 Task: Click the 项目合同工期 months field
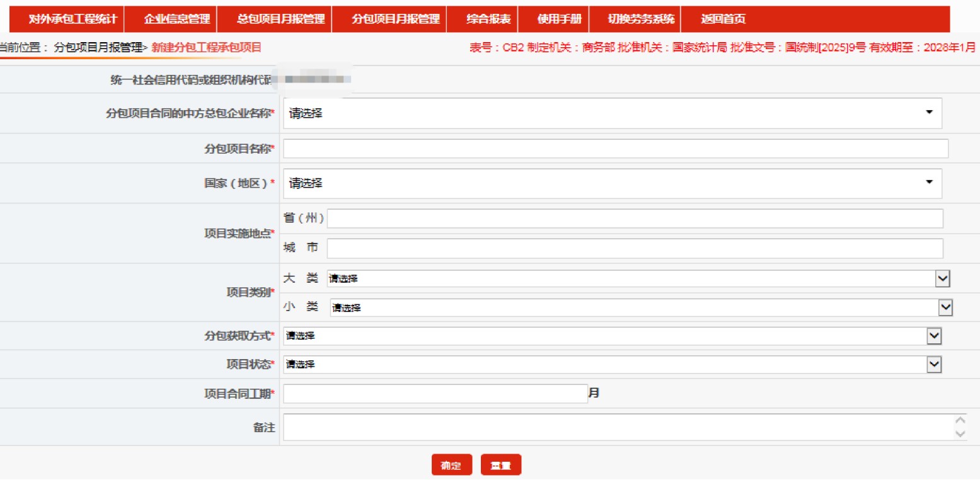click(435, 394)
